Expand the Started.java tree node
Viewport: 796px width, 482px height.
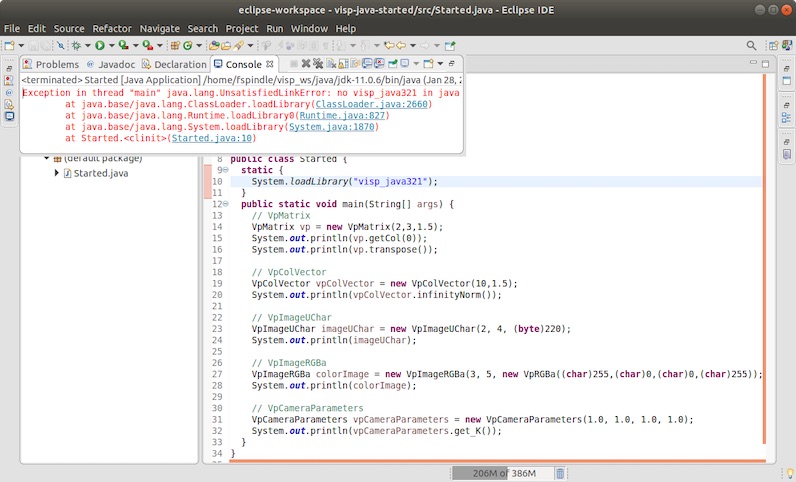58,173
